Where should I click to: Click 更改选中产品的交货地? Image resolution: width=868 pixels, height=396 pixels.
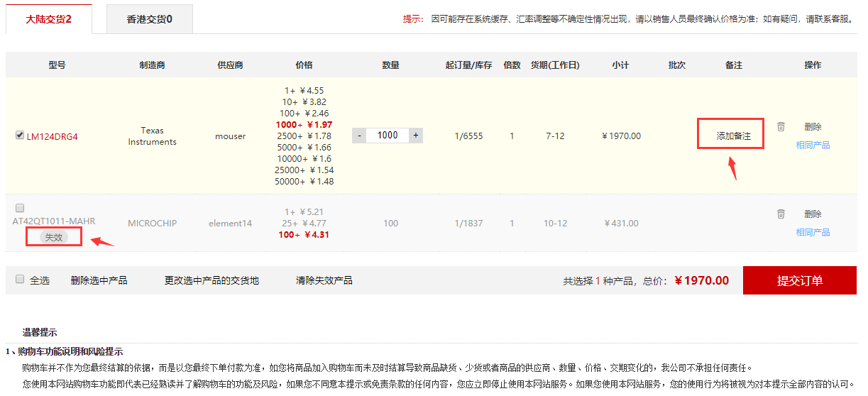click(211, 280)
